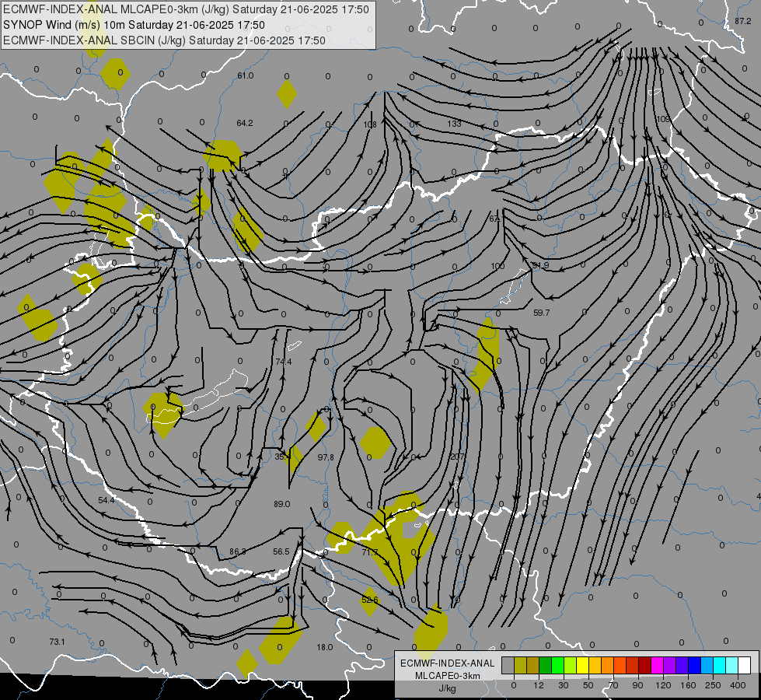Pick the pale cyan swatch before tick 400

(733, 665)
